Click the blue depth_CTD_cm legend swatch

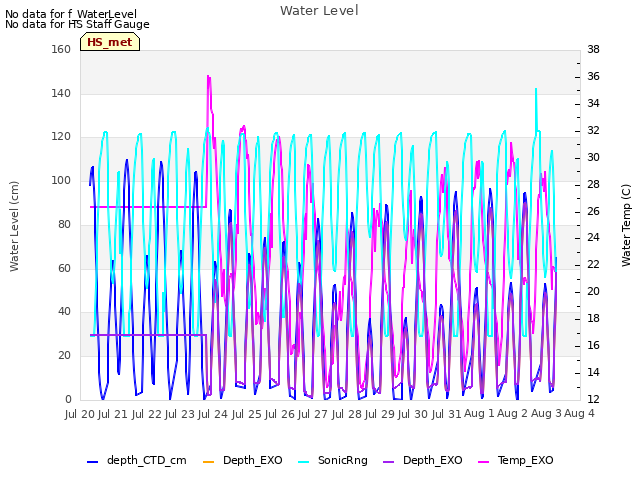93,462
